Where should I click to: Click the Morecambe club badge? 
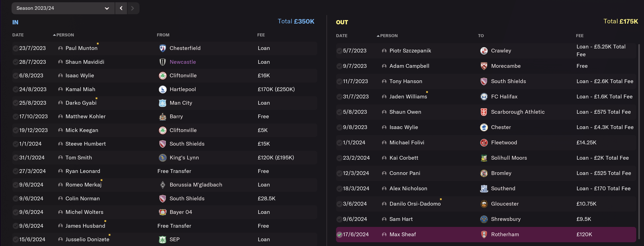pos(484,66)
